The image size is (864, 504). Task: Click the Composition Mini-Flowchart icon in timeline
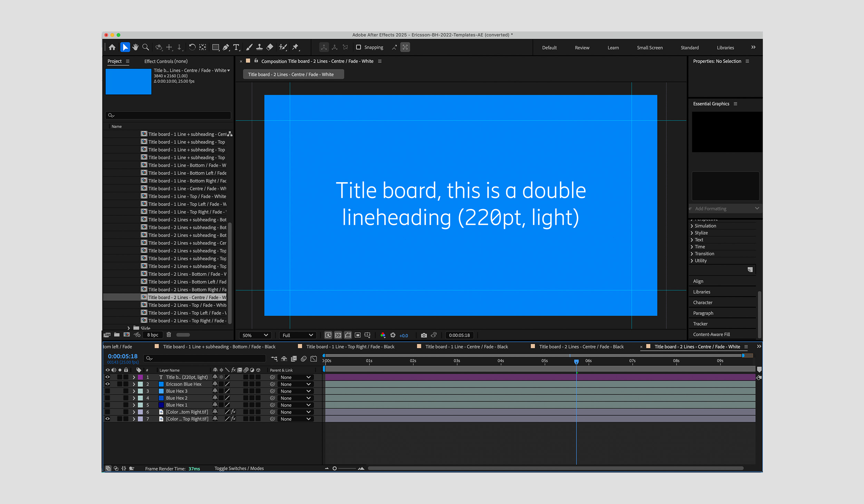point(274,359)
